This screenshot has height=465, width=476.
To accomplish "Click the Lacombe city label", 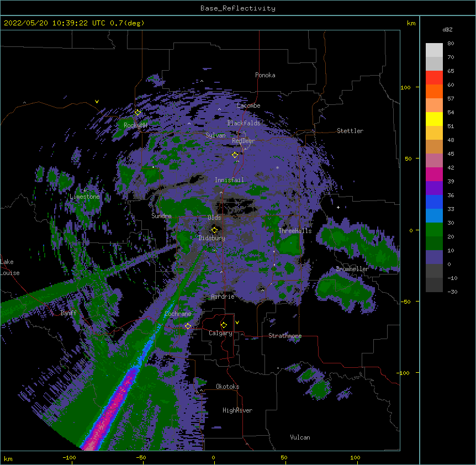I will (248, 105).
